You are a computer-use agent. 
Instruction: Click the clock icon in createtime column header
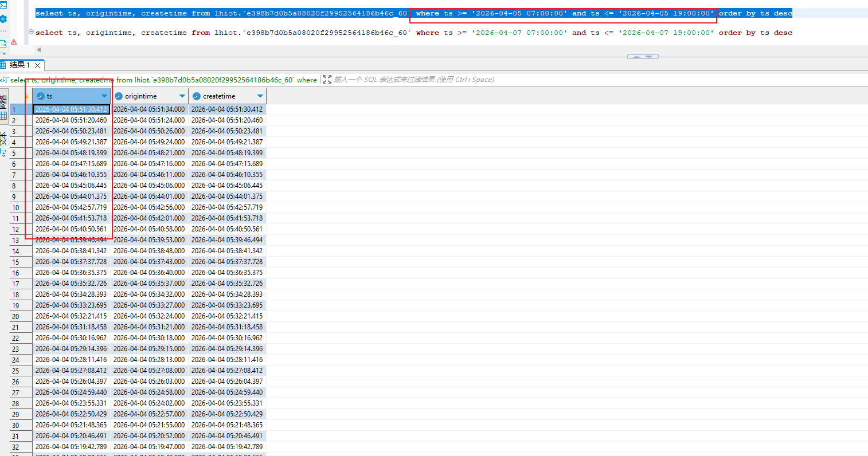point(197,96)
